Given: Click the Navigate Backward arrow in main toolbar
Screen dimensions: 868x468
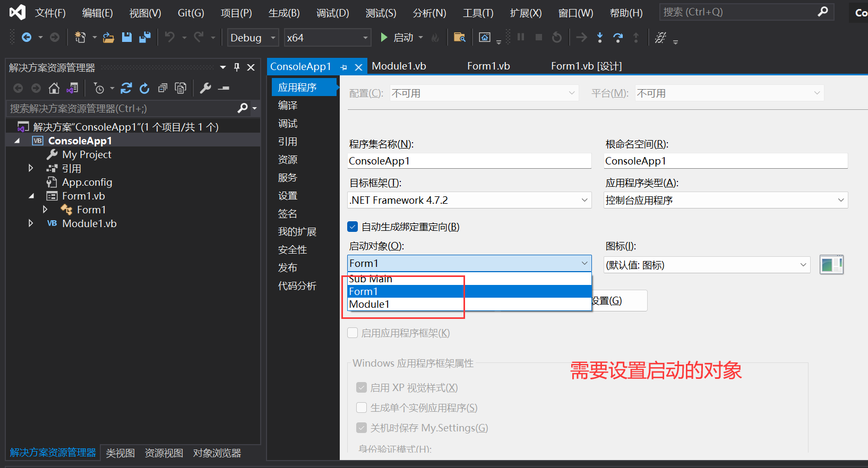Looking at the screenshot, I should (x=26, y=37).
